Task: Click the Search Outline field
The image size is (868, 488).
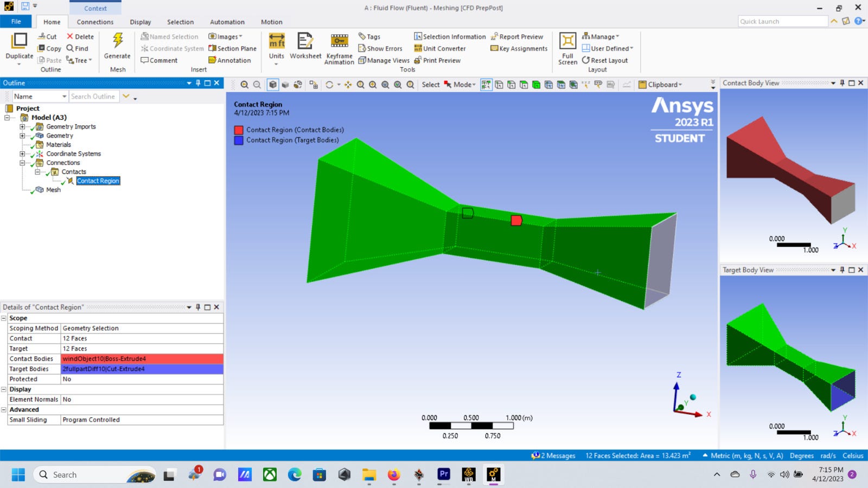Action: pos(94,97)
